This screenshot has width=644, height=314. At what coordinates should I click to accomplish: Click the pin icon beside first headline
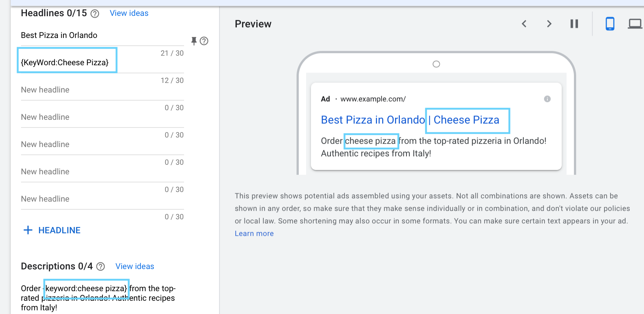coord(194,41)
